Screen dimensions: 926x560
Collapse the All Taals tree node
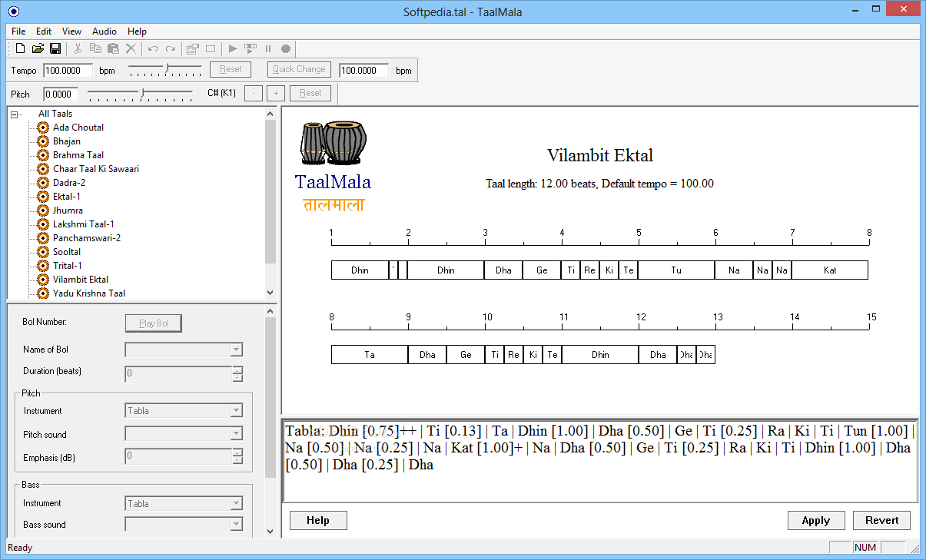15,114
